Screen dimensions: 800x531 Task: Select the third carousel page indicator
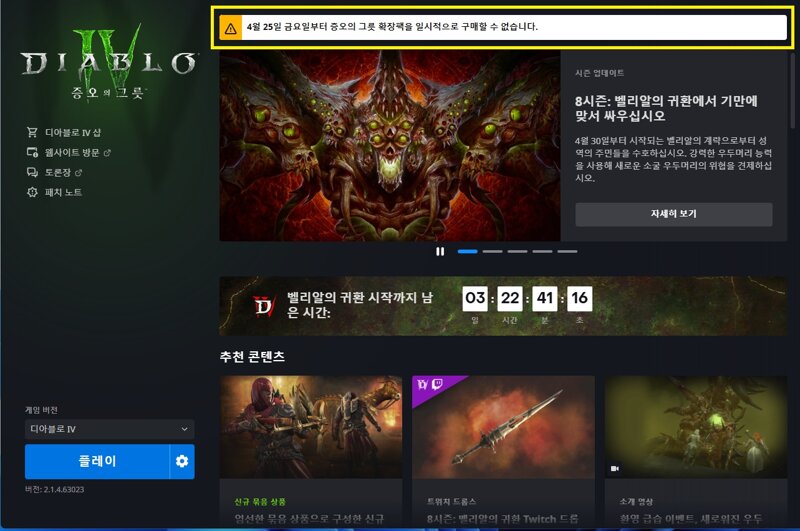517,251
